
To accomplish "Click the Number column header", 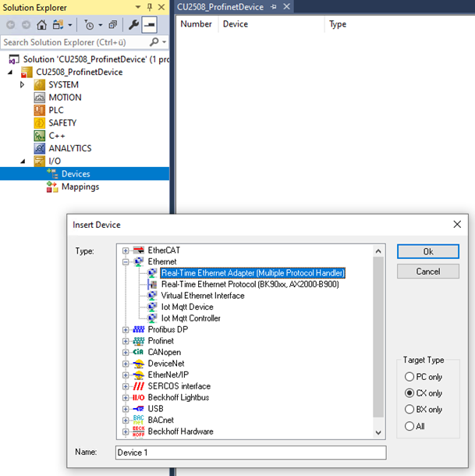I will point(196,24).
